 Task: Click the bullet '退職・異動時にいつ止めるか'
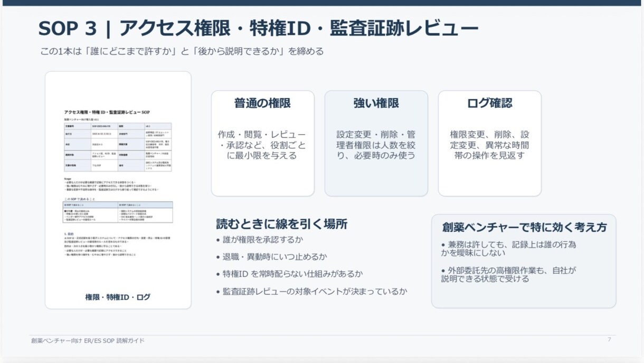[271, 257]
